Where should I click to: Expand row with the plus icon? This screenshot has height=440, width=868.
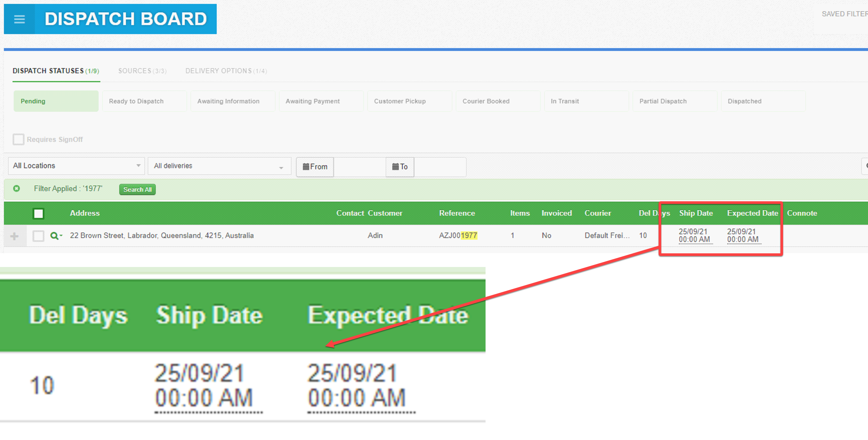pos(14,236)
